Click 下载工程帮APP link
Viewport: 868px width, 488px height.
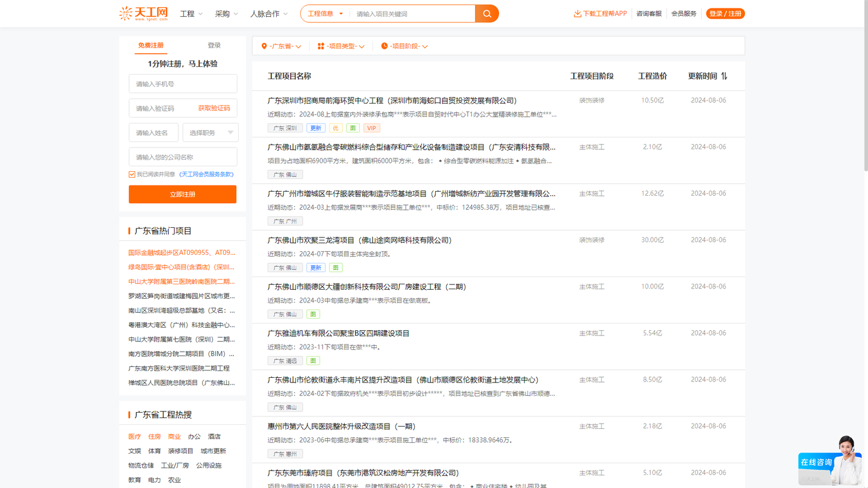[605, 14]
